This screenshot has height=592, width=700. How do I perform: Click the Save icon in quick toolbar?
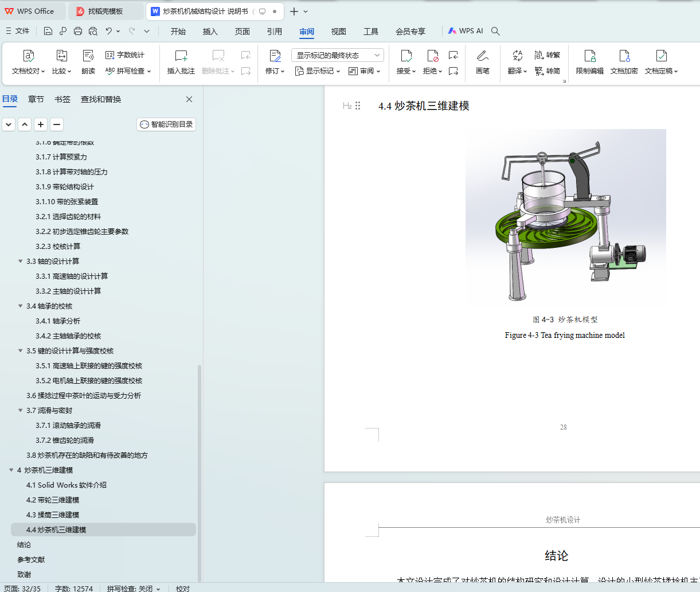pos(48,31)
